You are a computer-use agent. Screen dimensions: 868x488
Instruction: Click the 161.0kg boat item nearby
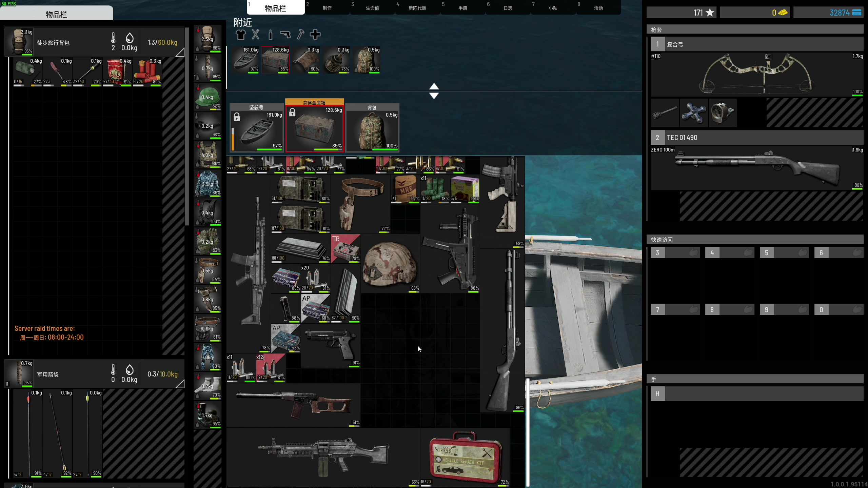(x=246, y=60)
